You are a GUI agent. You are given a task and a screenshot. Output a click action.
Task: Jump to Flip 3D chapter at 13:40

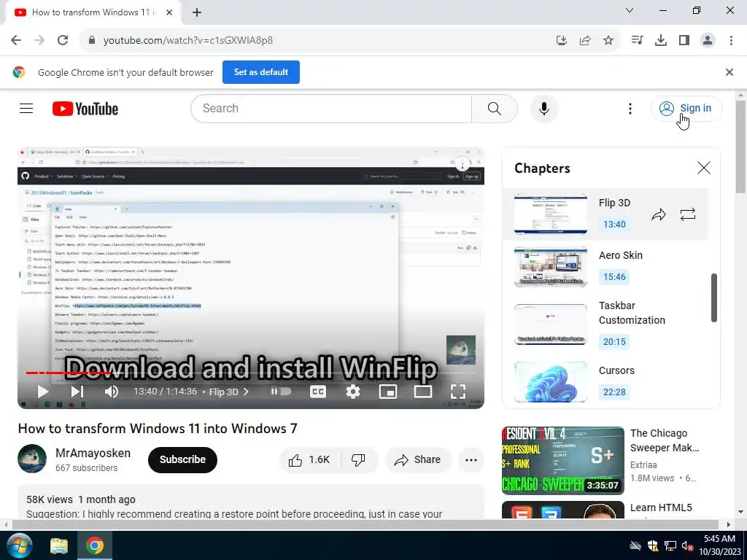tap(614, 225)
